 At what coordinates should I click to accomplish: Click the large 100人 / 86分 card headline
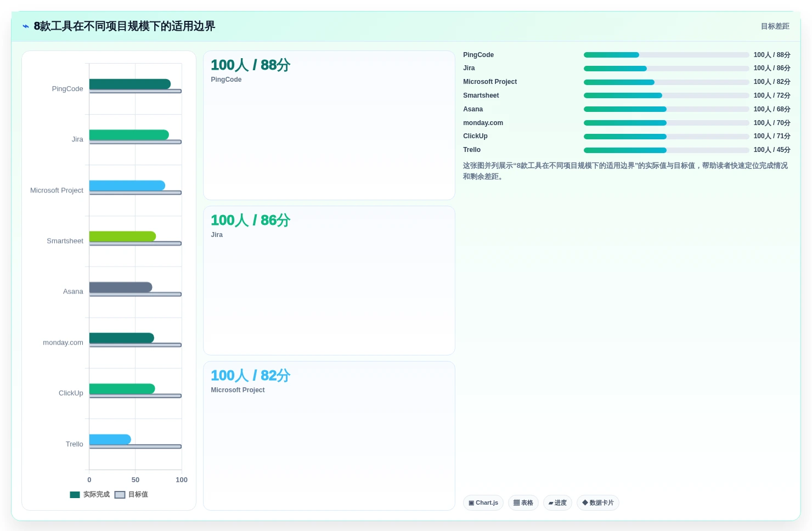pos(251,221)
